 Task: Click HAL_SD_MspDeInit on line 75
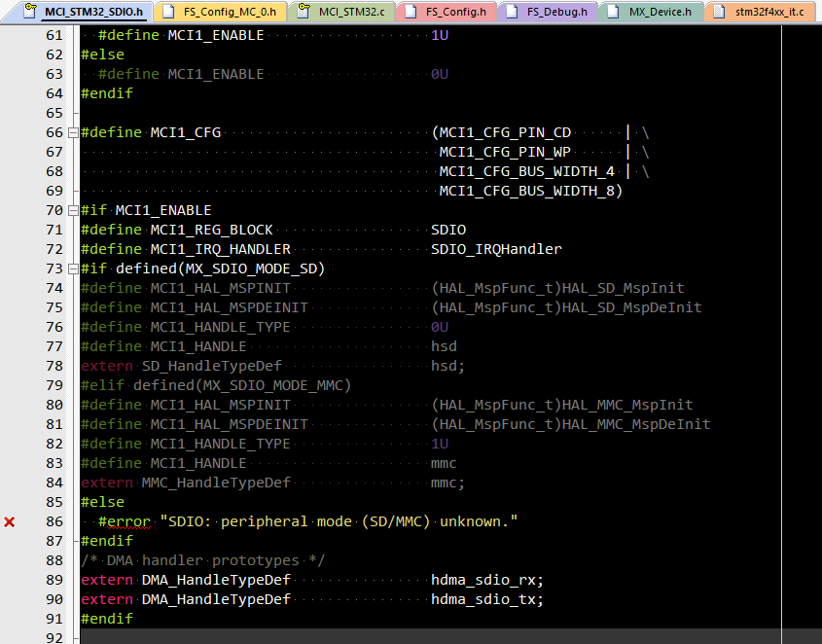[x=631, y=307]
